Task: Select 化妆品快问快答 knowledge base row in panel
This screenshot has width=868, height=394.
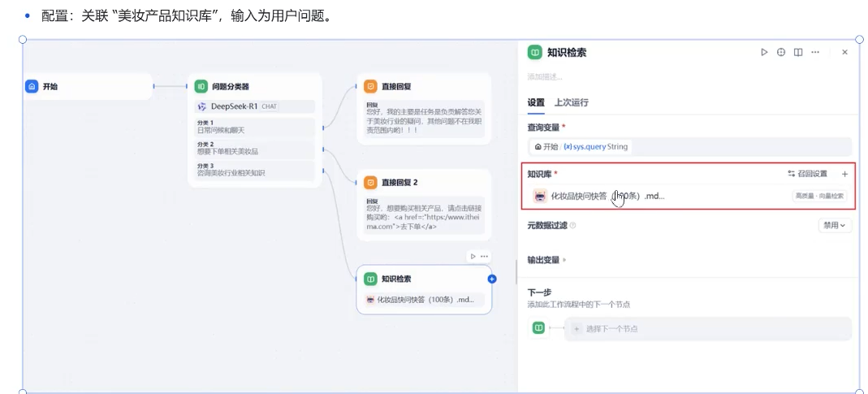Action: point(689,196)
